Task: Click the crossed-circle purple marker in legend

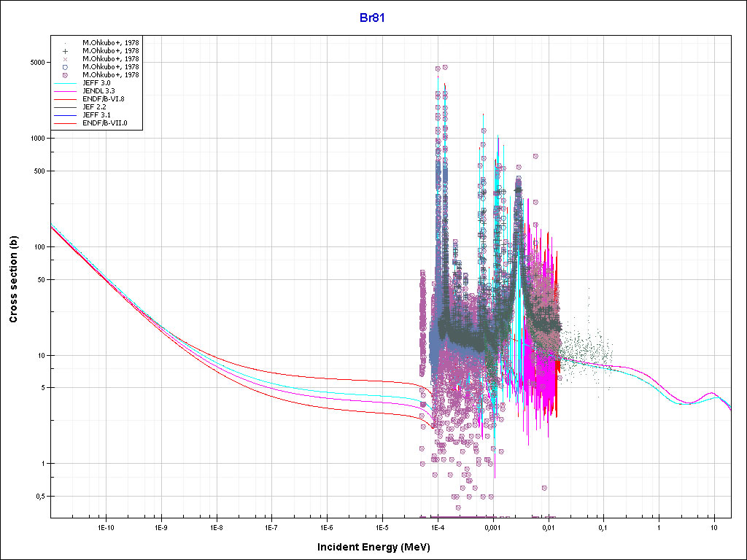Action: 65,74
